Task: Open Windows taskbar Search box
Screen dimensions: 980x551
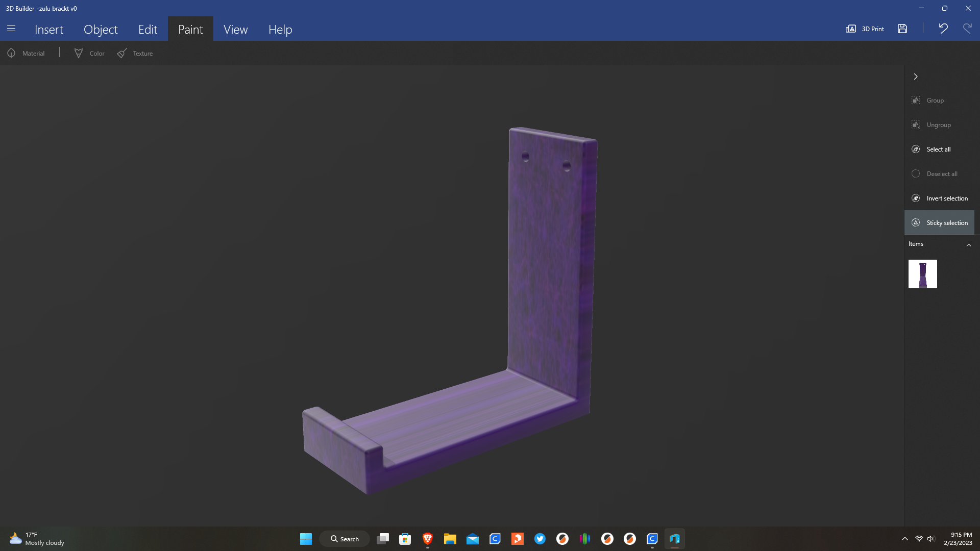Action: click(x=345, y=539)
